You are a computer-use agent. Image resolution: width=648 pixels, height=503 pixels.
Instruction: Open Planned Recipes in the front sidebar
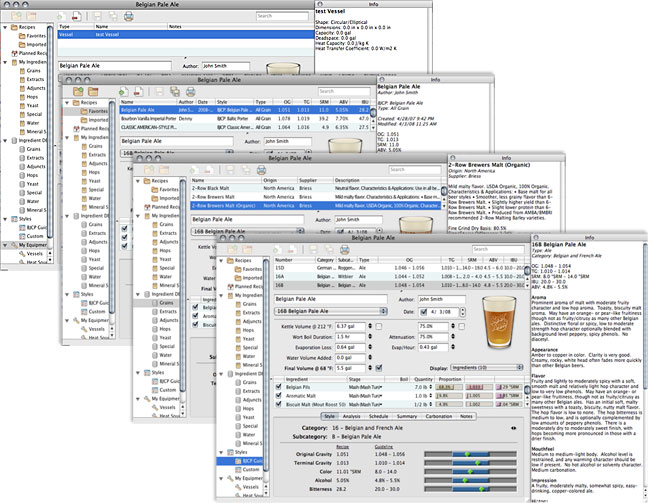[245, 286]
